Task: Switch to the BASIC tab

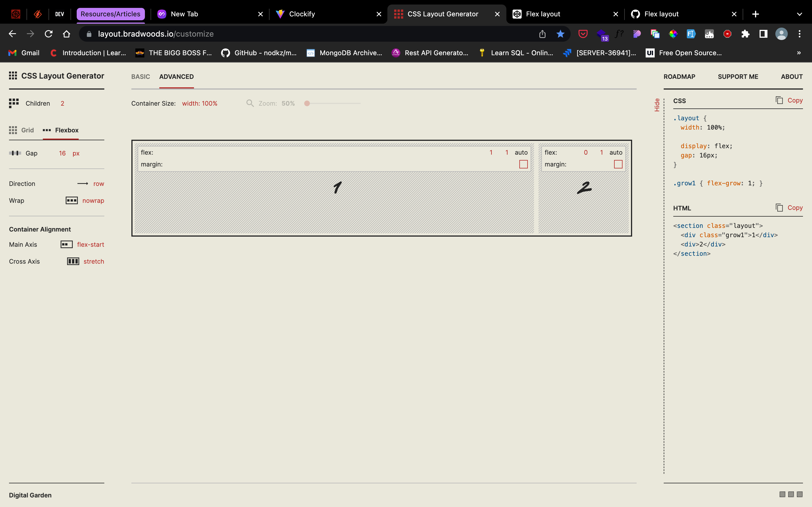Action: click(x=140, y=77)
